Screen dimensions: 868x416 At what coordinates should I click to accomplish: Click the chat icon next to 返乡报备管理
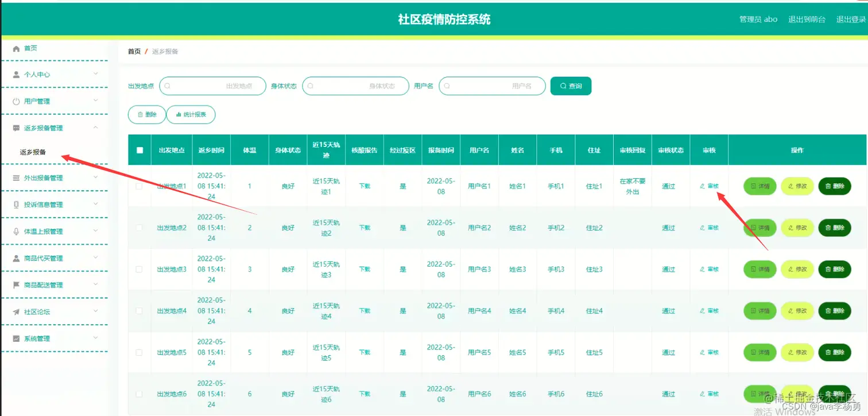(x=16, y=128)
